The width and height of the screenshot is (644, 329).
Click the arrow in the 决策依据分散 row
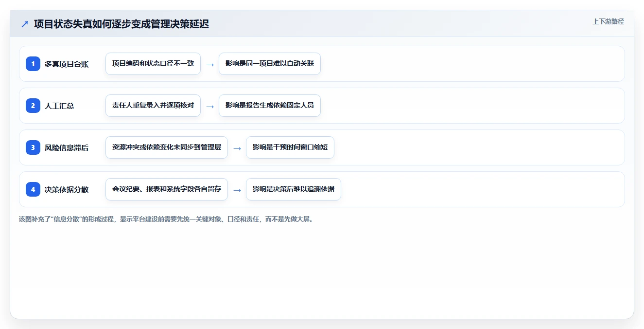pos(237,190)
